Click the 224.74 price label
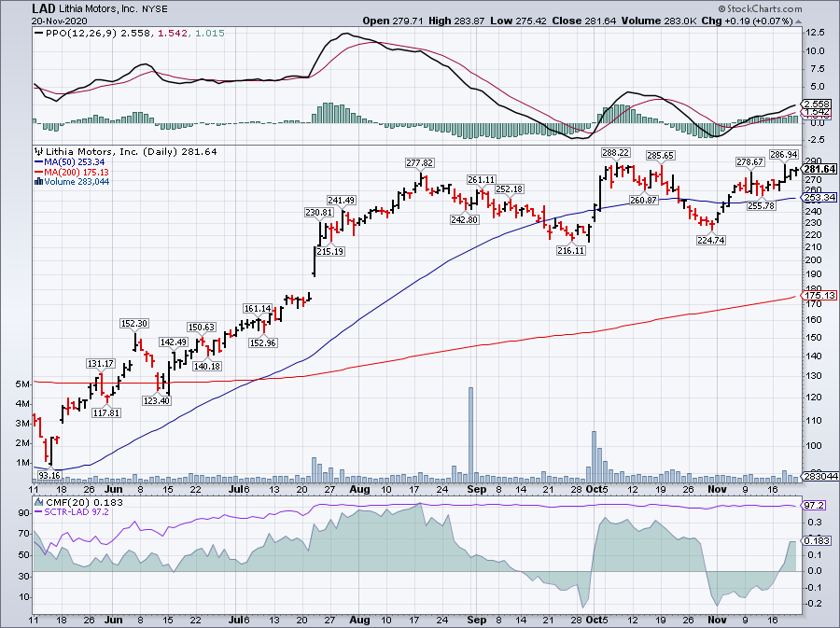Image resolution: width=840 pixels, height=628 pixels. [711, 240]
